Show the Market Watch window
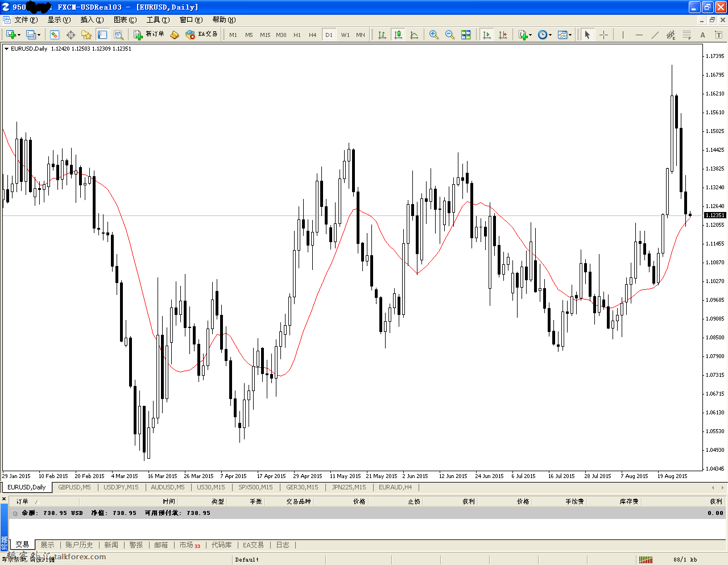Image resolution: width=728 pixels, height=565 pixels. point(55,35)
